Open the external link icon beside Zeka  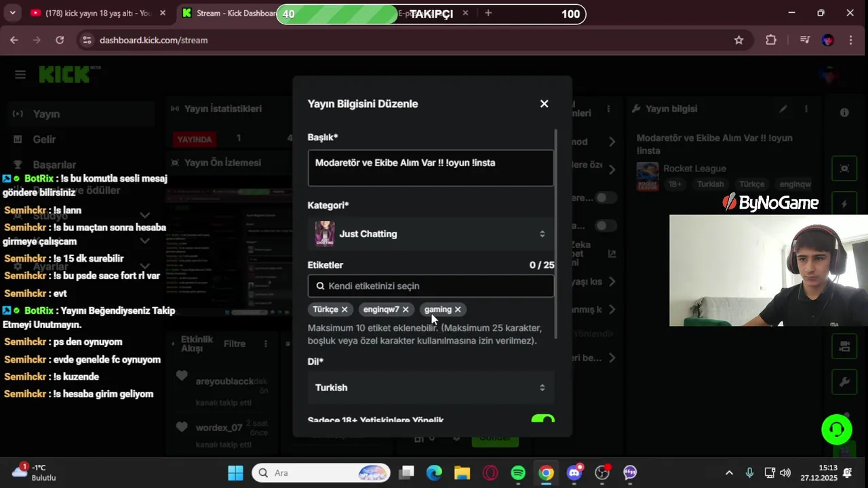[x=612, y=253]
